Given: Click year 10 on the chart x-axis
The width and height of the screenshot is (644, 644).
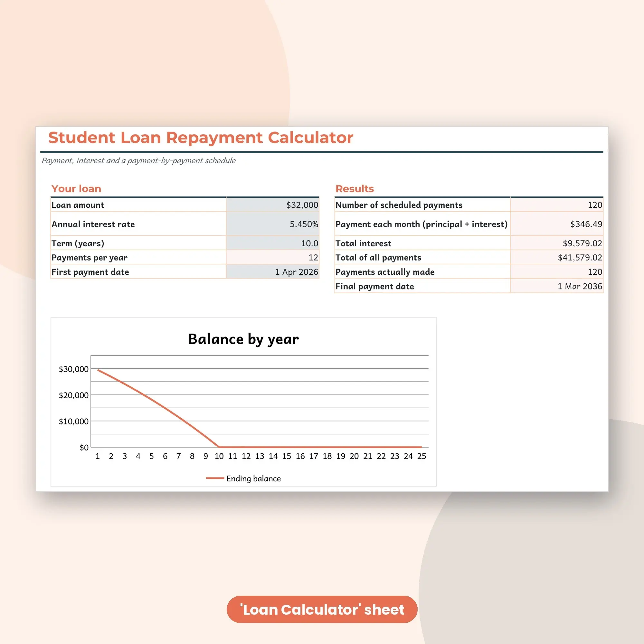Looking at the screenshot, I should 219,456.
